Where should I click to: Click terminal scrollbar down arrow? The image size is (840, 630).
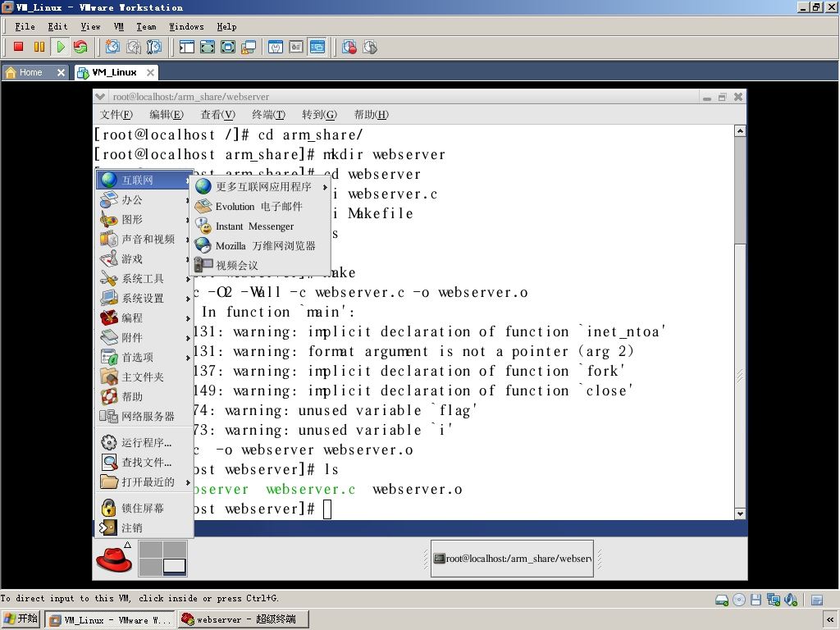coord(740,514)
